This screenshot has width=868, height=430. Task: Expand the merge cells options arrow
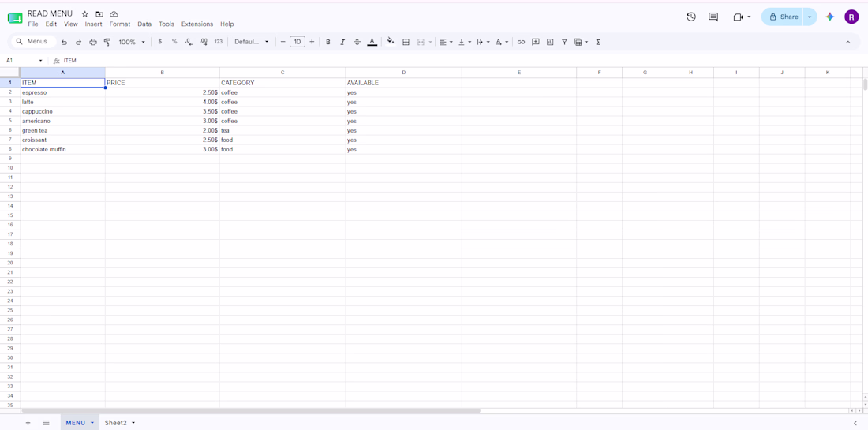click(x=430, y=42)
